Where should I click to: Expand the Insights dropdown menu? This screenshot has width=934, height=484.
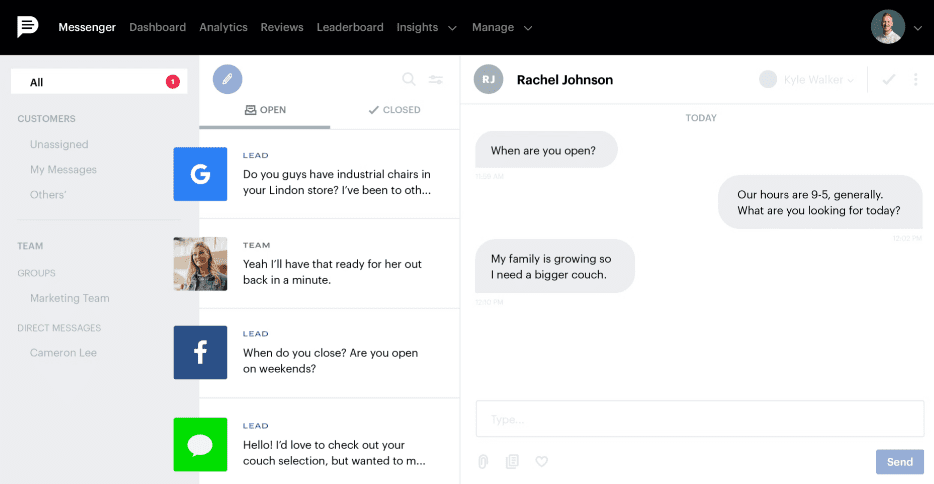point(427,27)
